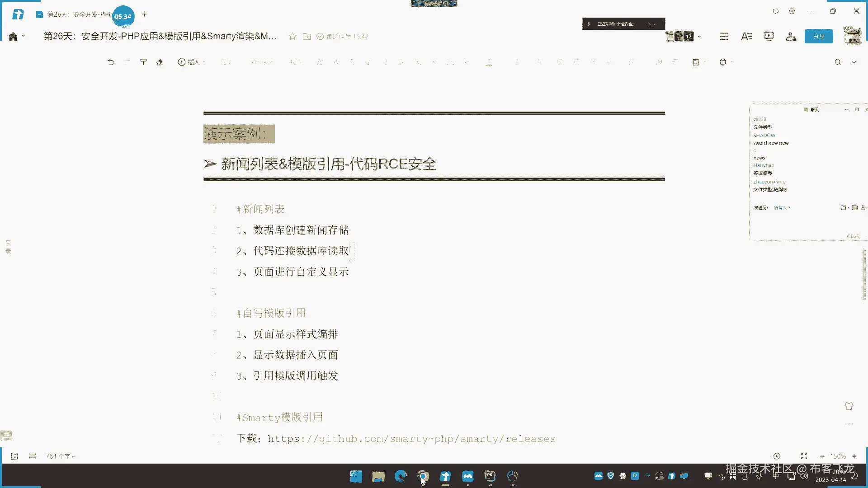868x488 pixels.
Task: Expand toolbar with chevron at far right
Action: 854,62
